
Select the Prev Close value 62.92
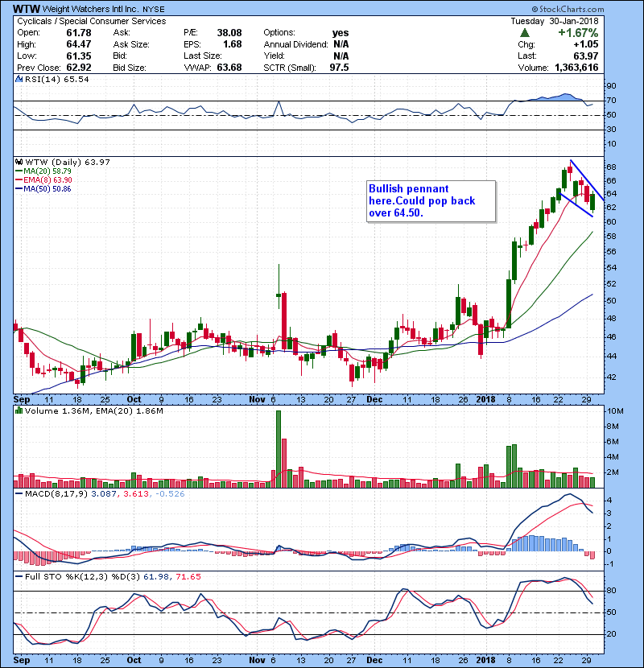(x=78, y=68)
